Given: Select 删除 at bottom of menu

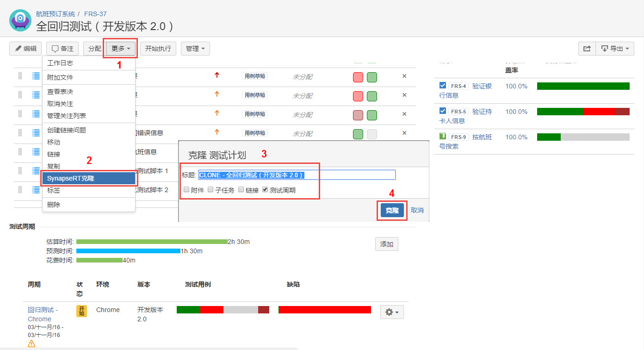Looking at the screenshot, I should 89,205.
